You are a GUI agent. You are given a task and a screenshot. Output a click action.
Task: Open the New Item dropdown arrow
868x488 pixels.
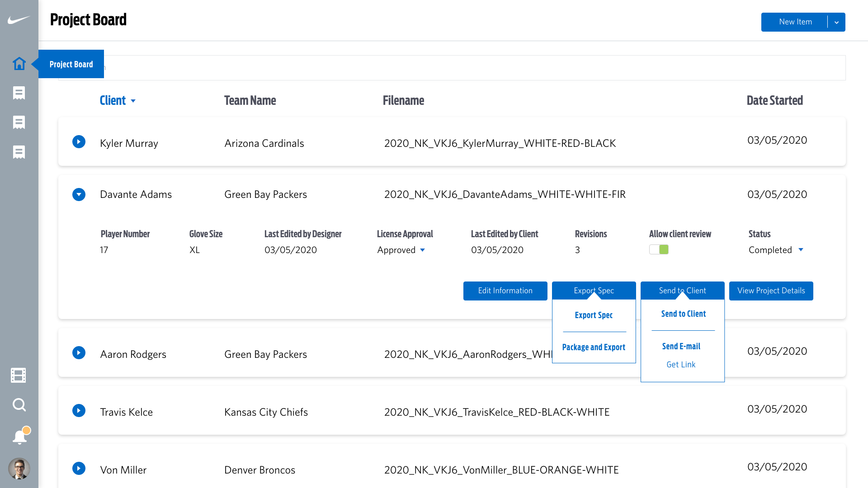[x=836, y=22]
